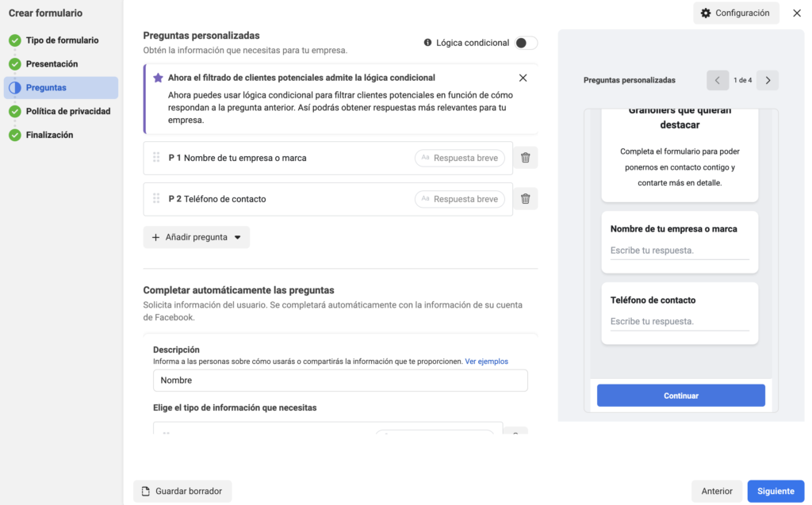Grab the drag handle of question P2
Viewport: 812px width, 505px height.
[x=156, y=199]
